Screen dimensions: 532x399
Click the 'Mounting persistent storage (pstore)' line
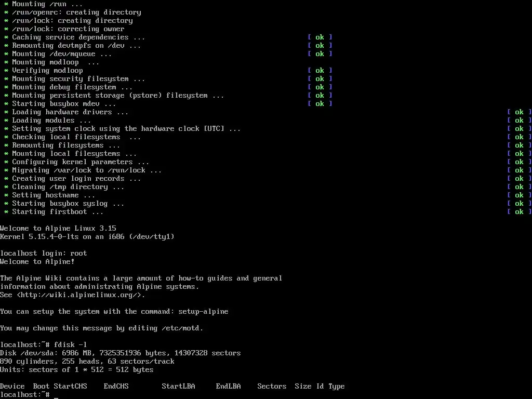click(114, 96)
